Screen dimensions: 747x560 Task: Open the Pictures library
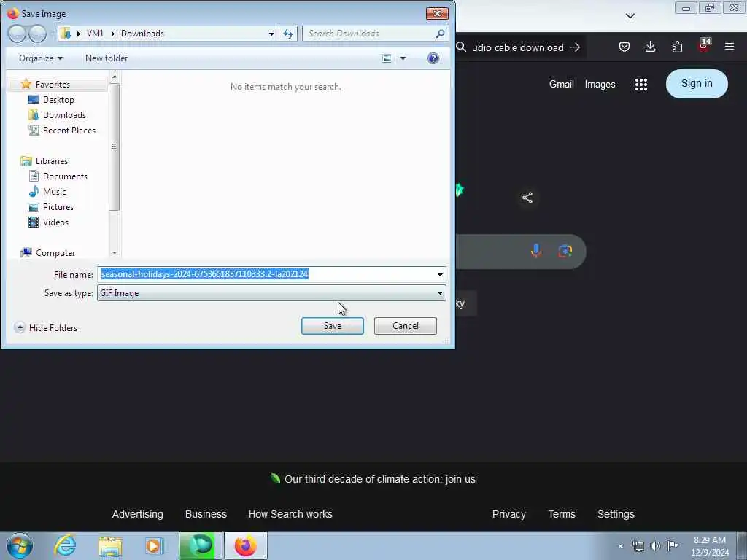click(x=58, y=206)
